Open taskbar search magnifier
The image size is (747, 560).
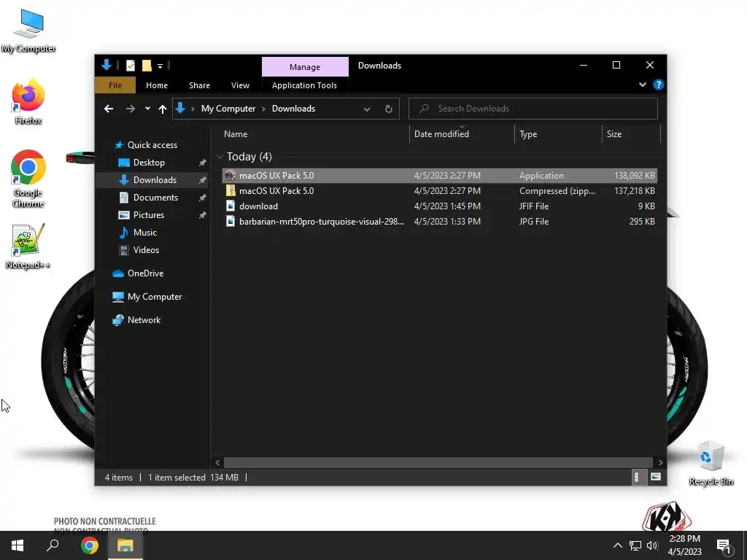tap(53, 545)
